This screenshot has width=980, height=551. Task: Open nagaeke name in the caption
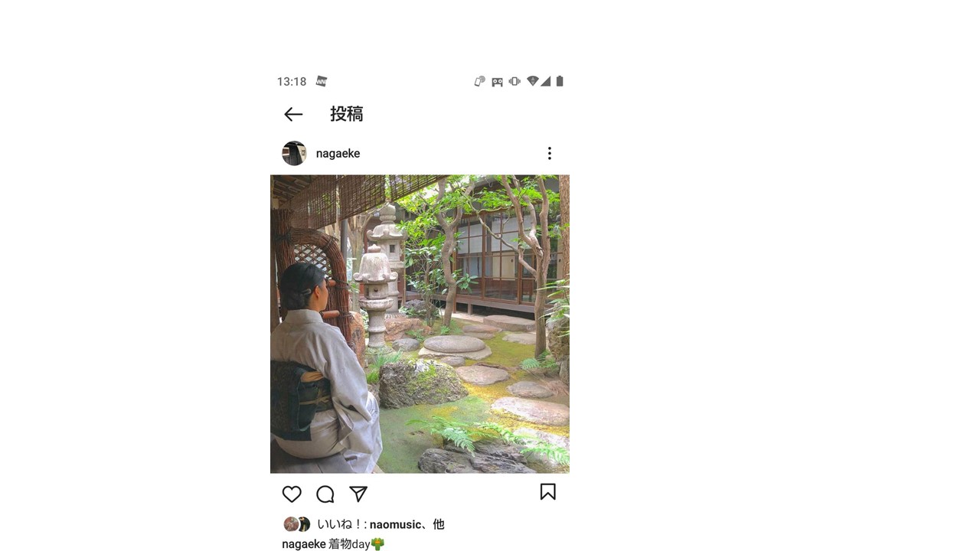pos(303,544)
